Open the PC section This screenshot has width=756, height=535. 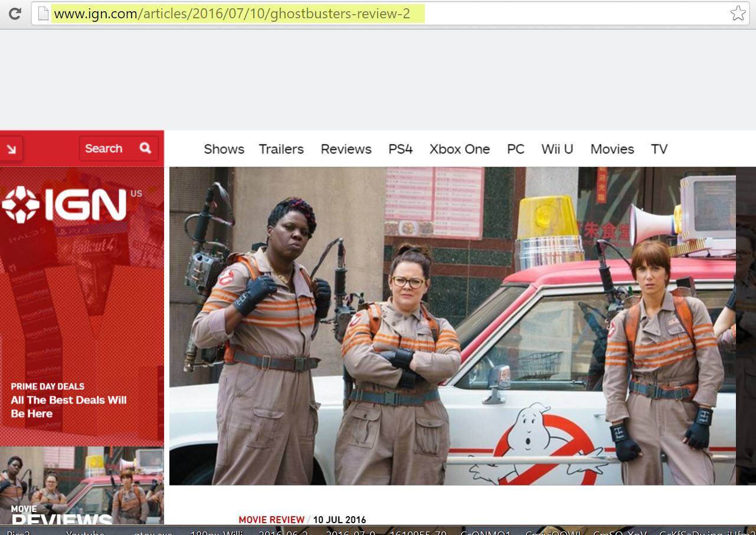click(516, 149)
